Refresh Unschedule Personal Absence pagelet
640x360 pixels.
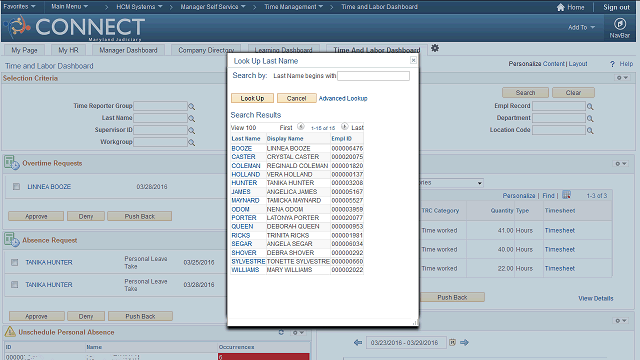(x=281, y=332)
